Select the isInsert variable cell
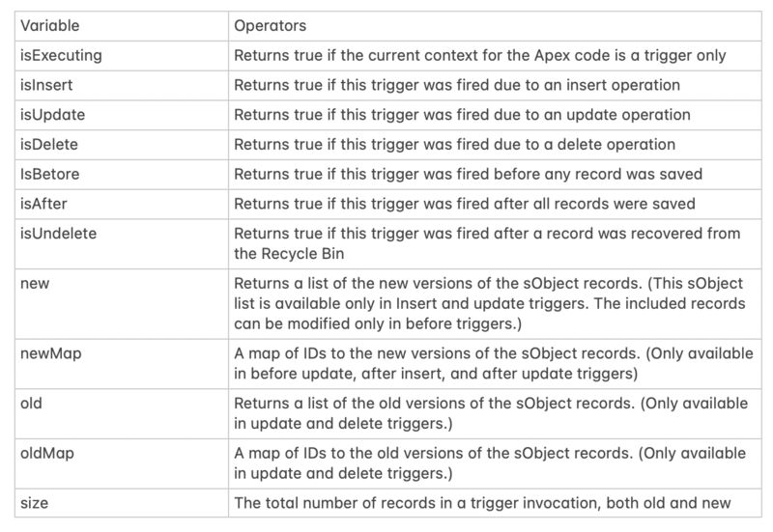Image resolution: width=773 pixels, height=532 pixels. [x=122, y=85]
